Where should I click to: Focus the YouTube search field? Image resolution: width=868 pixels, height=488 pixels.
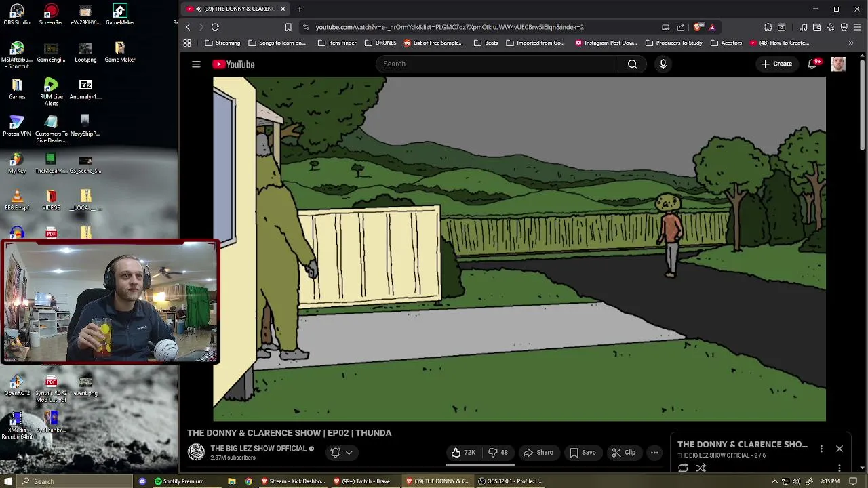click(x=497, y=64)
